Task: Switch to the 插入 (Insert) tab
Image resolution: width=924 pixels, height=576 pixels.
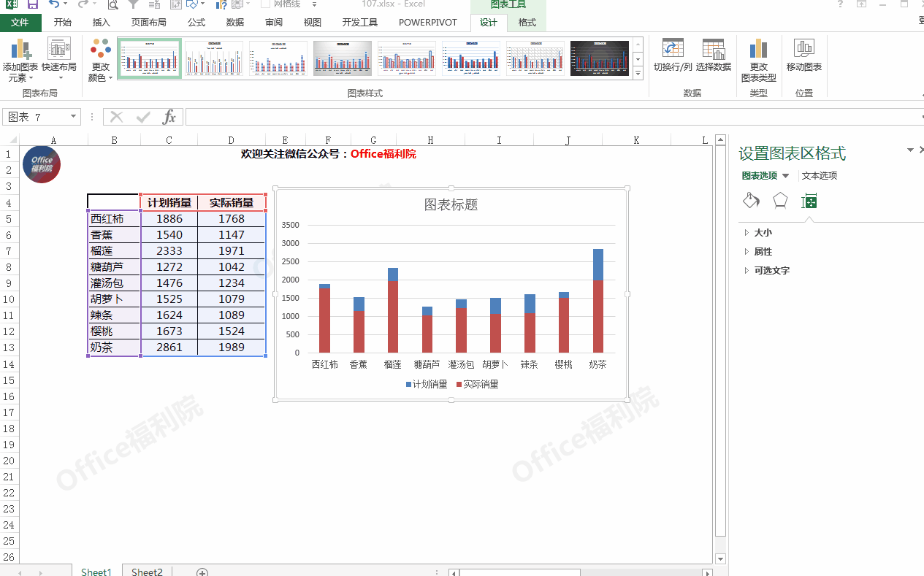Action: pyautogui.click(x=102, y=23)
